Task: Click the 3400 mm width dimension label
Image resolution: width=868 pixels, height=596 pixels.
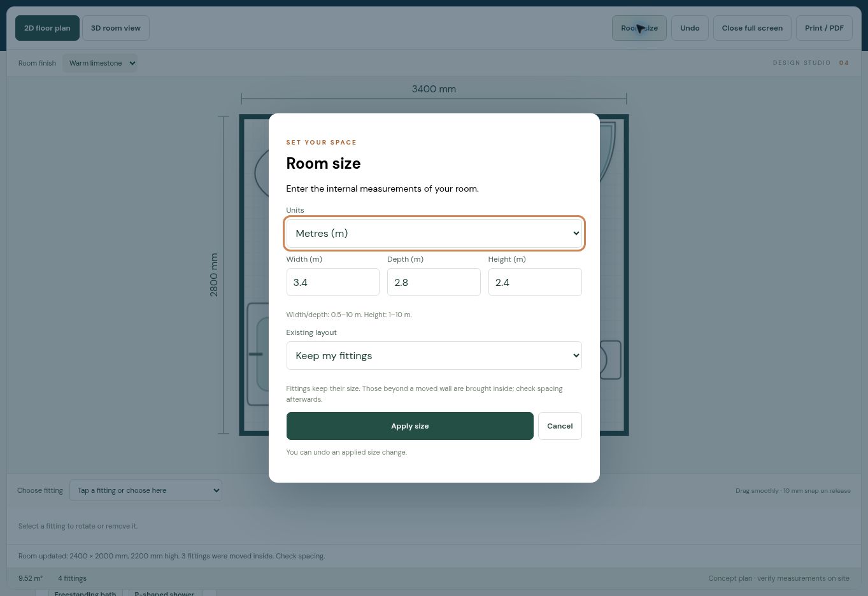Action: tap(434, 89)
